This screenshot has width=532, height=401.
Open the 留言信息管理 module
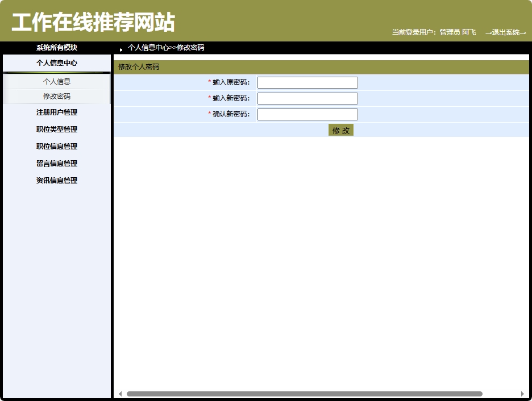point(56,163)
